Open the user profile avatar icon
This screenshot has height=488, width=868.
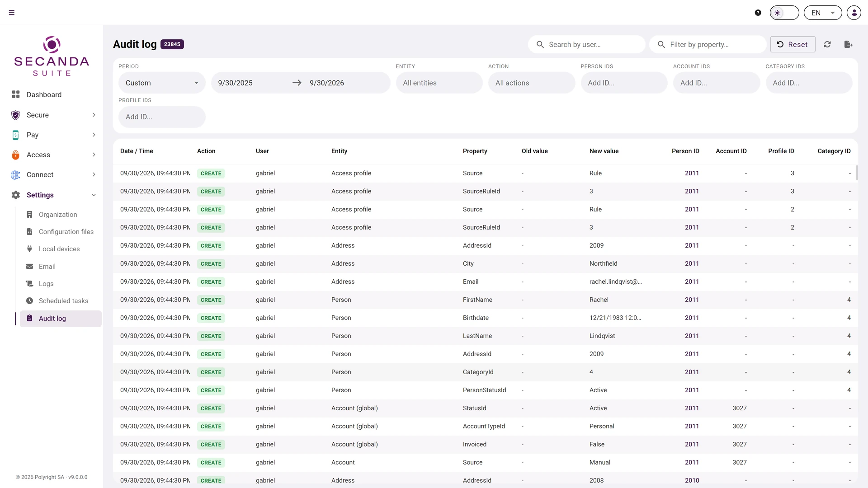[854, 13]
